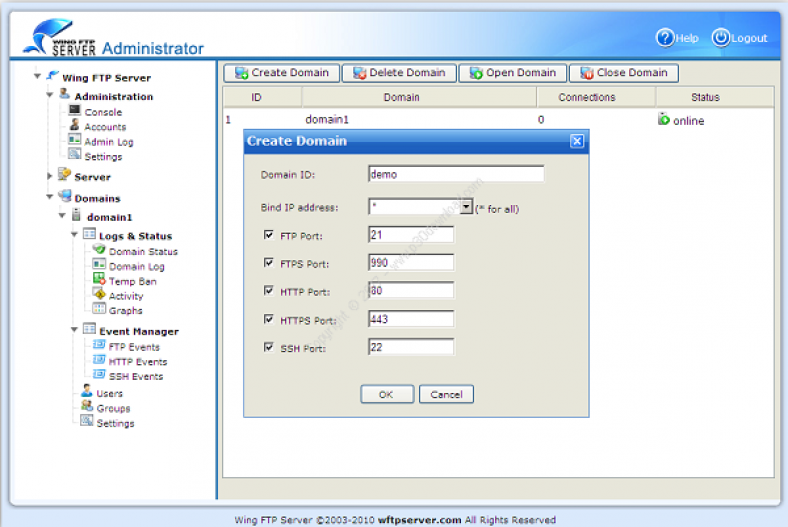Viewport: 788px width, 527px height.
Task: Sort by the Connections column header
Action: coord(596,97)
